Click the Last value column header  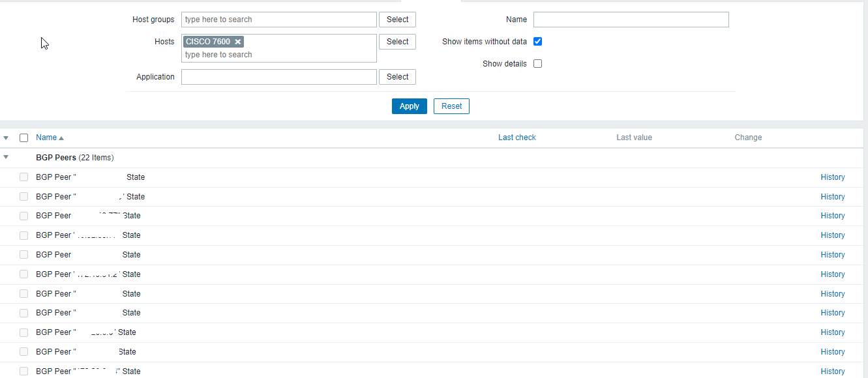click(634, 138)
